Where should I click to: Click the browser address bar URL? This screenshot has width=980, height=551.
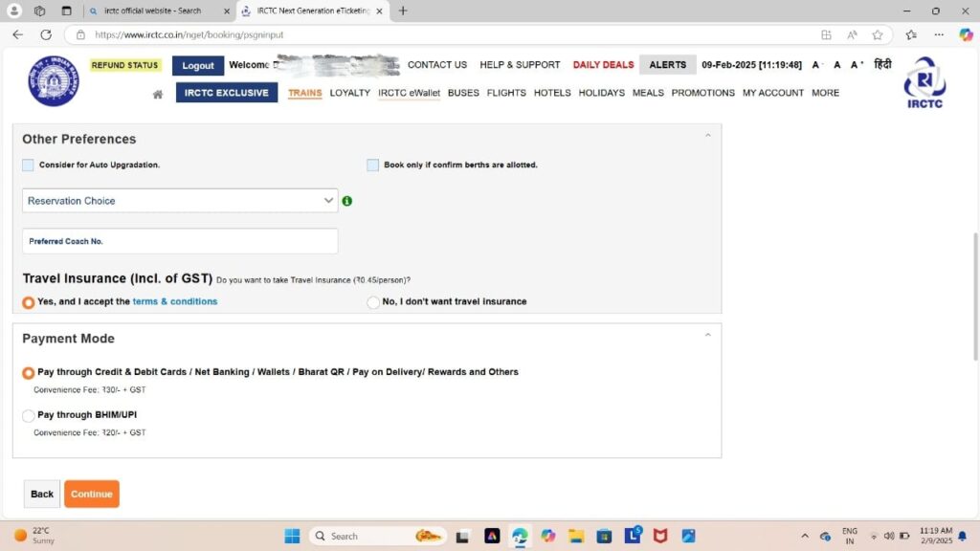point(189,35)
